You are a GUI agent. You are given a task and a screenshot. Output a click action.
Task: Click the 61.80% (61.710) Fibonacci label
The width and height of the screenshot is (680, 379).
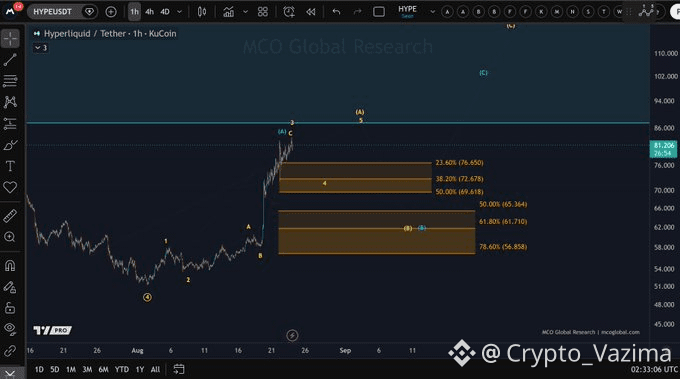pyautogui.click(x=503, y=222)
